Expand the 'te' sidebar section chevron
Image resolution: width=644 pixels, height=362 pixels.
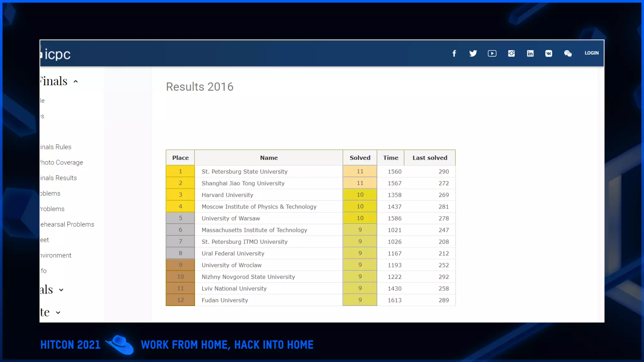click(58, 313)
